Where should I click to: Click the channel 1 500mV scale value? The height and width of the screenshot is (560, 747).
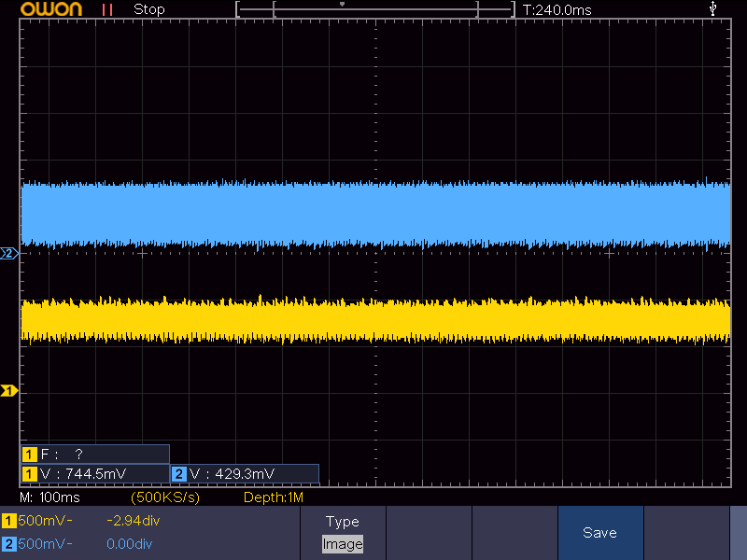(45, 521)
